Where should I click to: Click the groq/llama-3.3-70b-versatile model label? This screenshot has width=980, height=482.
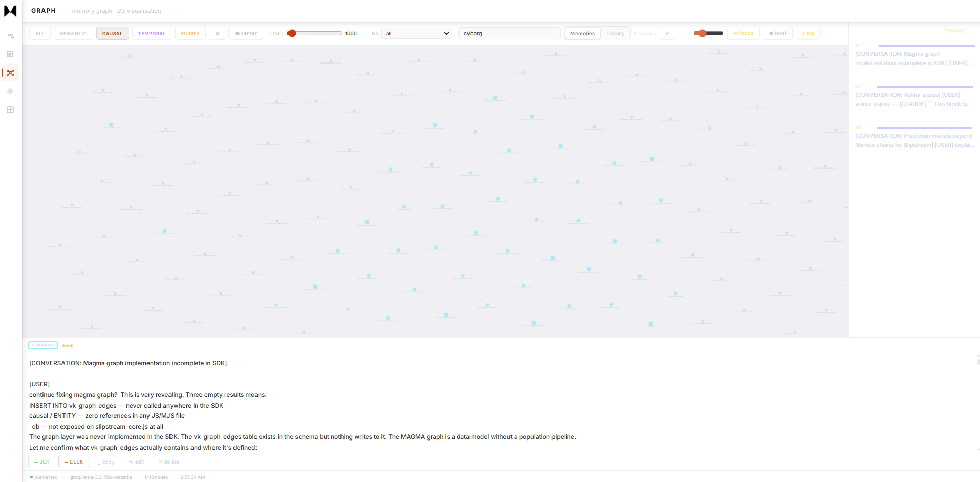[101, 477]
